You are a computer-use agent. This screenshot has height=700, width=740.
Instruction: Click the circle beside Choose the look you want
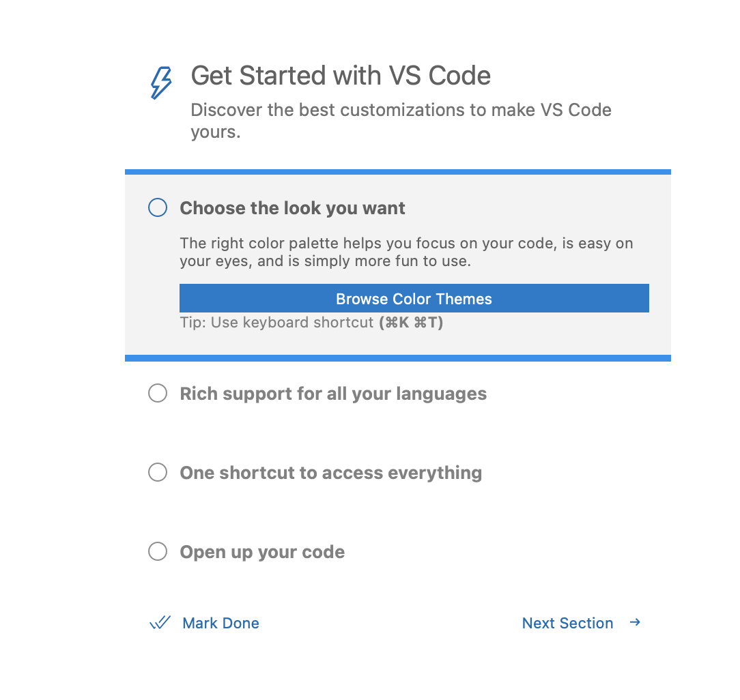tap(157, 207)
